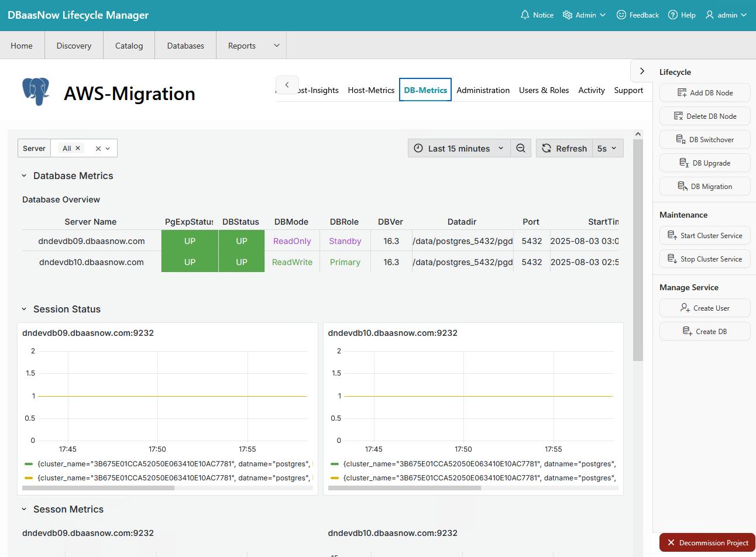Open the Feedback smiley icon
This screenshot has width=756, height=557.
coord(621,15)
